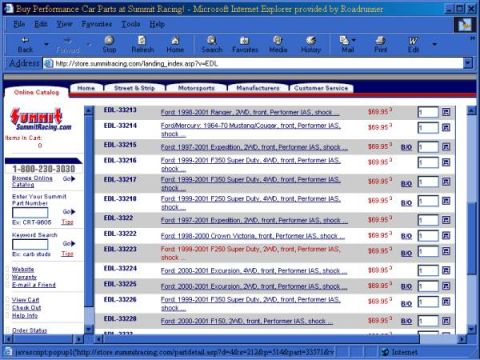This screenshot has width=480, height=360.
Task: Click the Tips link under Part Number
Action: [67, 222]
